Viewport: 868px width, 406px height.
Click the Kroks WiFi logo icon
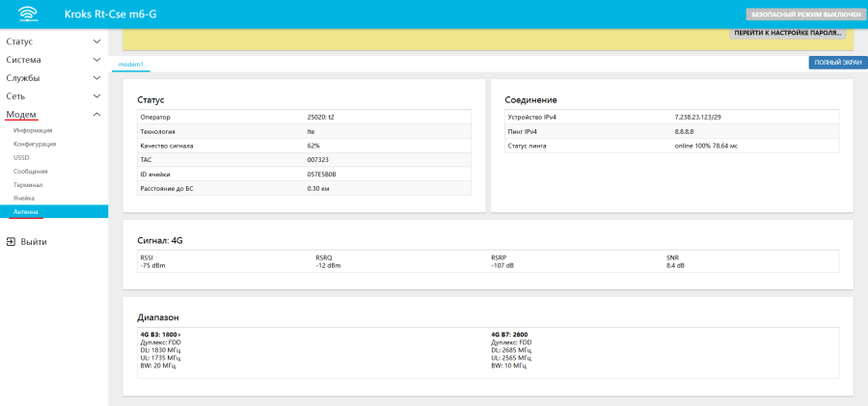pyautogui.click(x=29, y=14)
